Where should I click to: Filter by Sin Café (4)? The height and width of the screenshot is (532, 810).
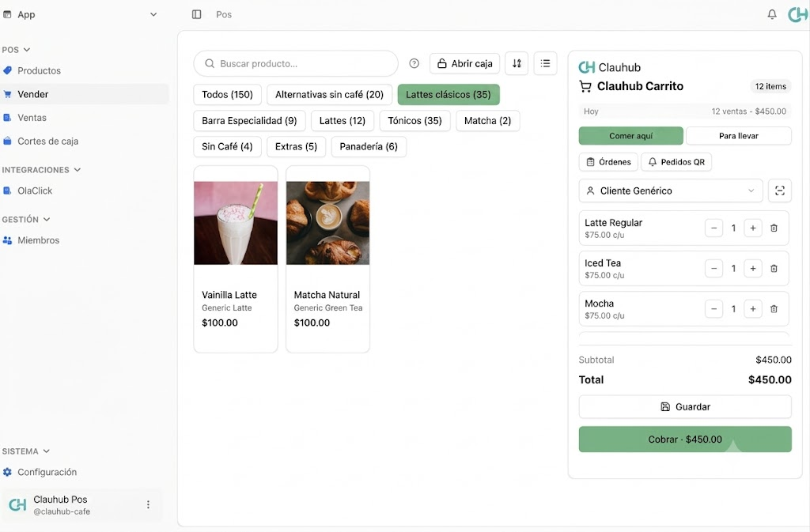click(x=227, y=146)
